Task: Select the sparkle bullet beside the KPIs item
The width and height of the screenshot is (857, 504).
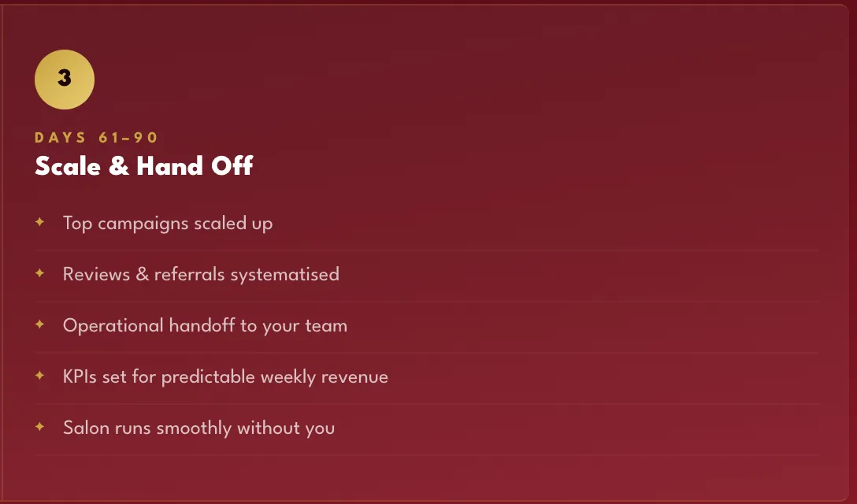Action: (40, 375)
